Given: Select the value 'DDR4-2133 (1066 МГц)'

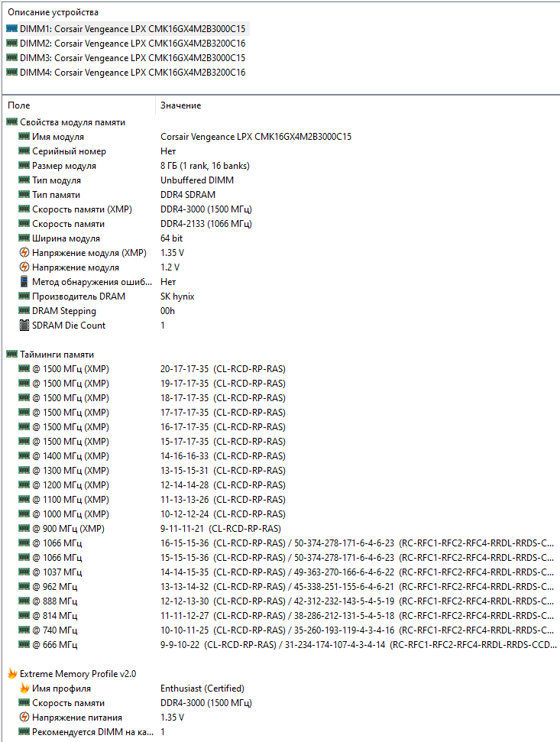Looking at the screenshot, I should click(x=206, y=224).
